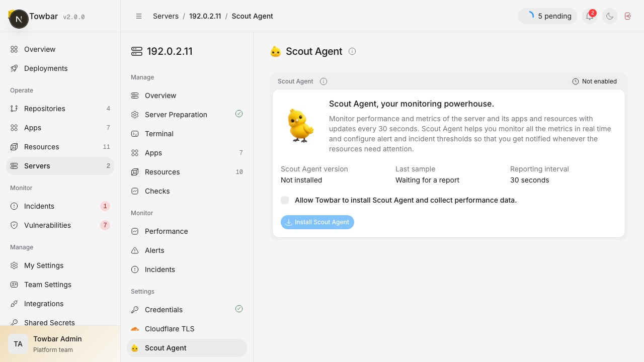Viewport: 644px width, 362px height.
Task: Click the Checks icon in server menu
Action: point(135,191)
